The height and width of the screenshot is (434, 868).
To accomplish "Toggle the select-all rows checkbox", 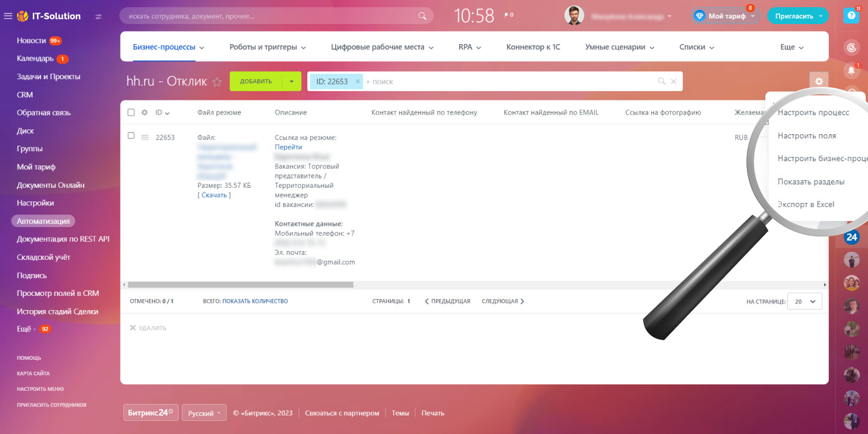I will pos(131,112).
